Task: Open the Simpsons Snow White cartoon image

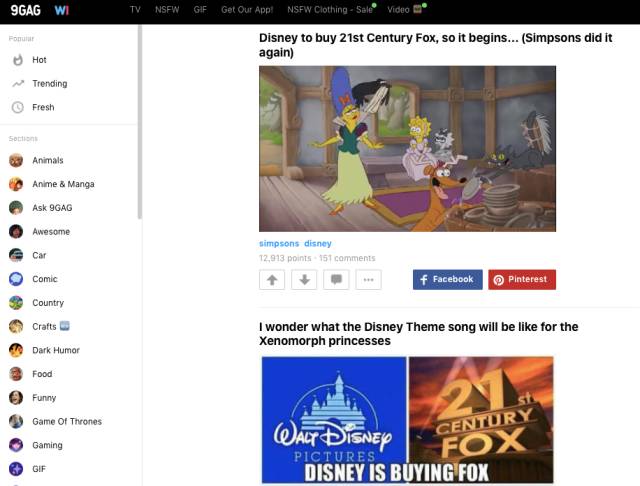Action: click(407, 148)
